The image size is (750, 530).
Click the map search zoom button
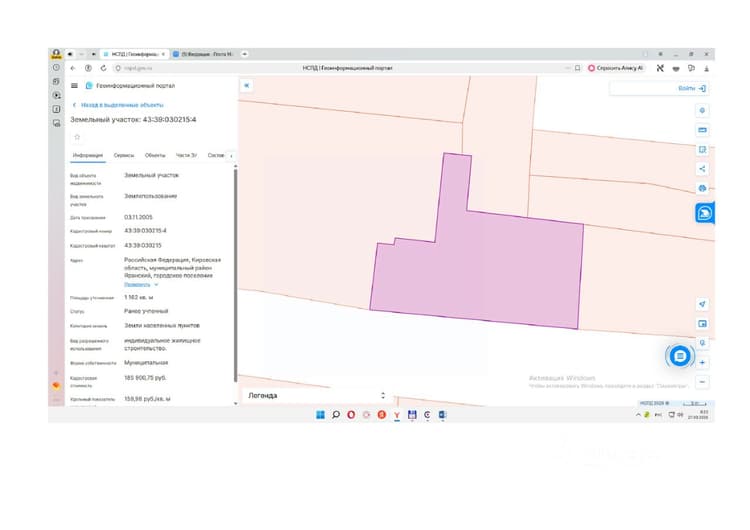click(x=702, y=343)
